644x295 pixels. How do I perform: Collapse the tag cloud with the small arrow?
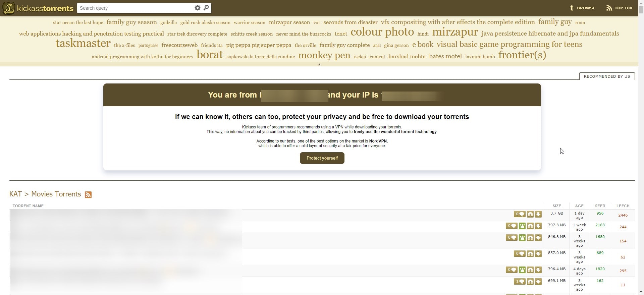point(319,64)
